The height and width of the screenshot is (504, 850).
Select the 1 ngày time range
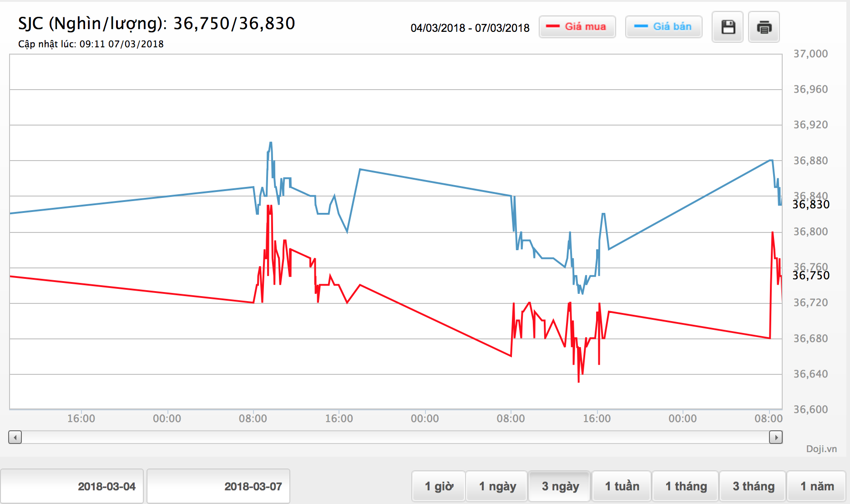[497, 486]
